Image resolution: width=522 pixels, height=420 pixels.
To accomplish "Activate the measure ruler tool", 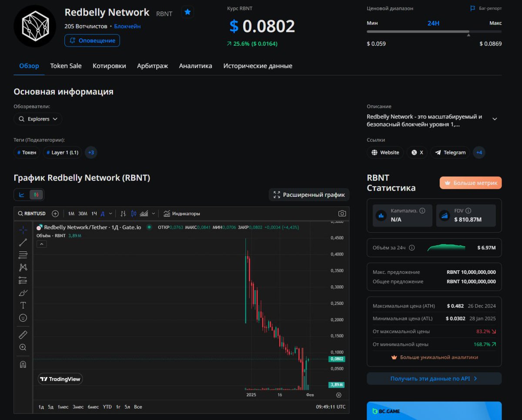I will pos(23,334).
